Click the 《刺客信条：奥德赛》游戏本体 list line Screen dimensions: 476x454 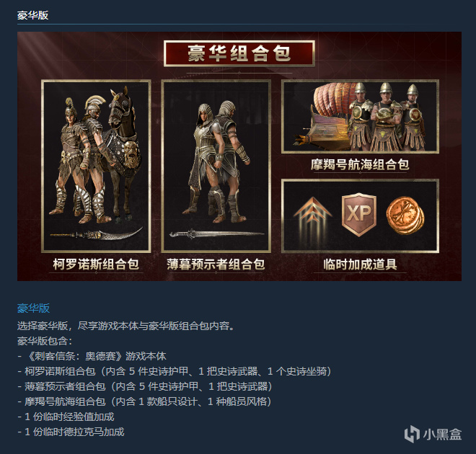coord(92,356)
